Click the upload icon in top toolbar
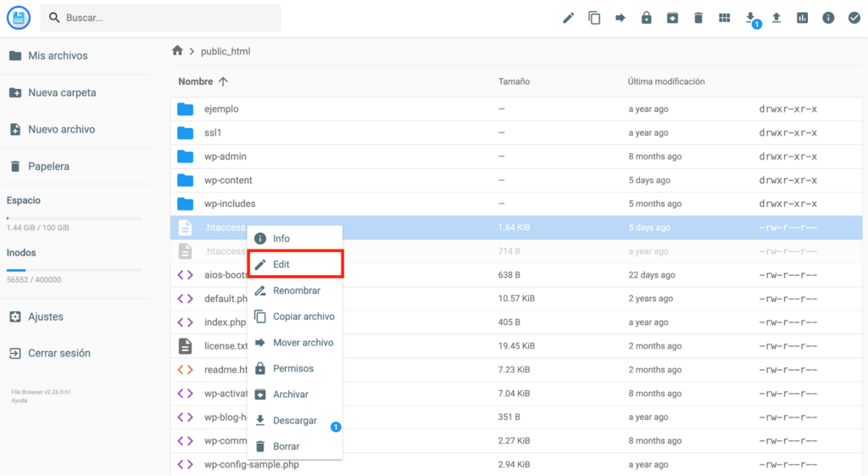Image resolution: width=868 pixels, height=476 pixels. (x=776, y=18)
